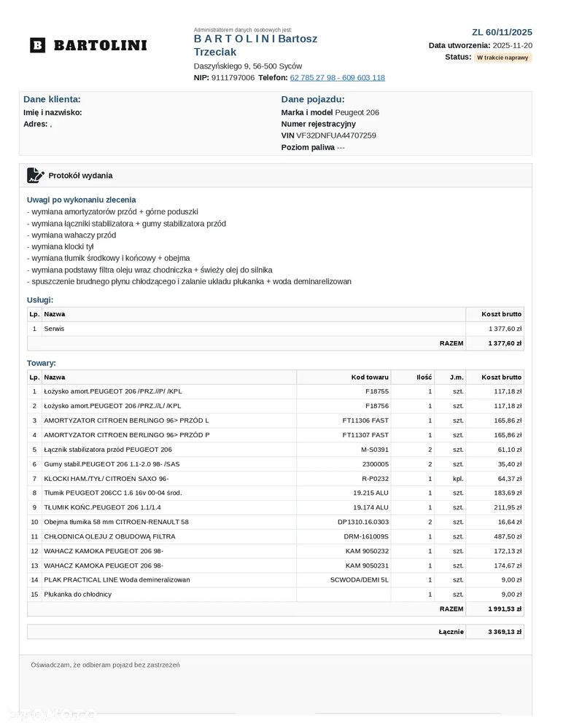Click 'Oświadczam, że odbieram pojazd bez zastrzeżeń'
The width and height of the screenshot is (563, 728).
(x=106, y=665)
